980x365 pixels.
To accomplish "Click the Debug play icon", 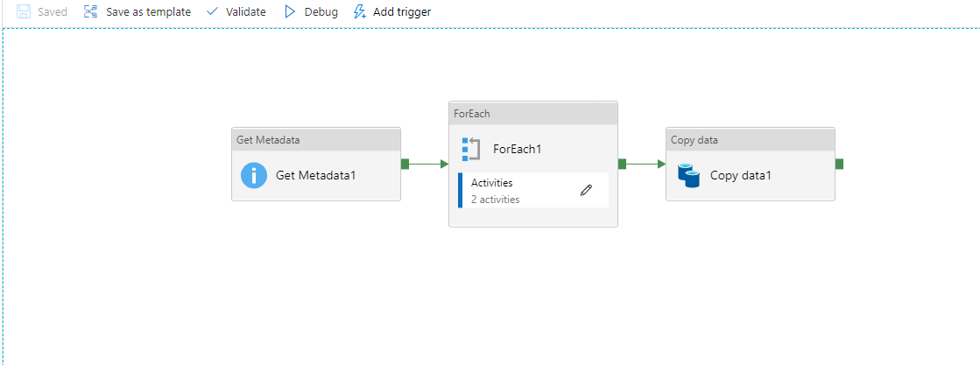I will (289, 12).
